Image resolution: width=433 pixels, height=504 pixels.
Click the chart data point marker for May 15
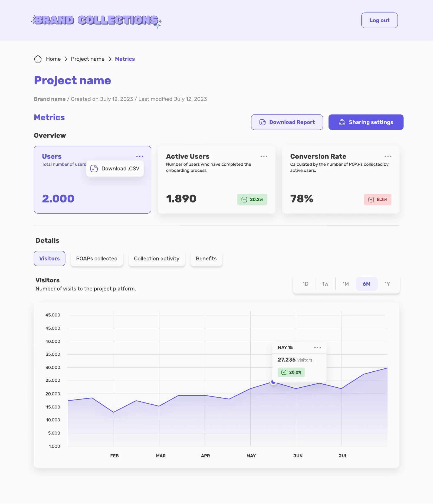click(274, 382)
